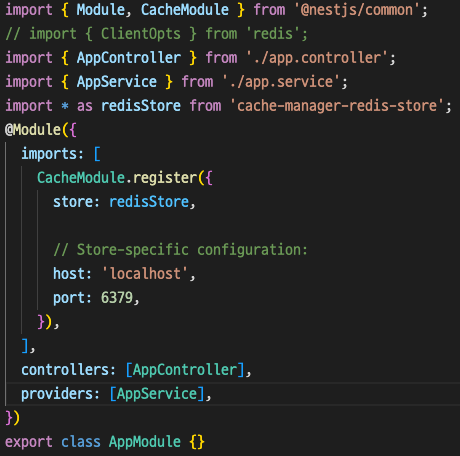Click the 'host:' property key

click(72, 274)
